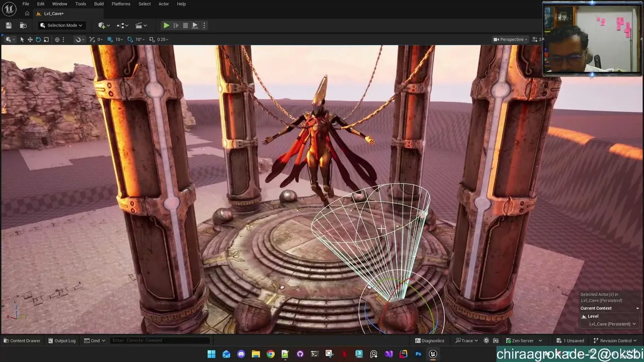This screenshot has width=644, height=362.
Task: Open the Zen Server status menu
Action: click(x=524, y=340)
